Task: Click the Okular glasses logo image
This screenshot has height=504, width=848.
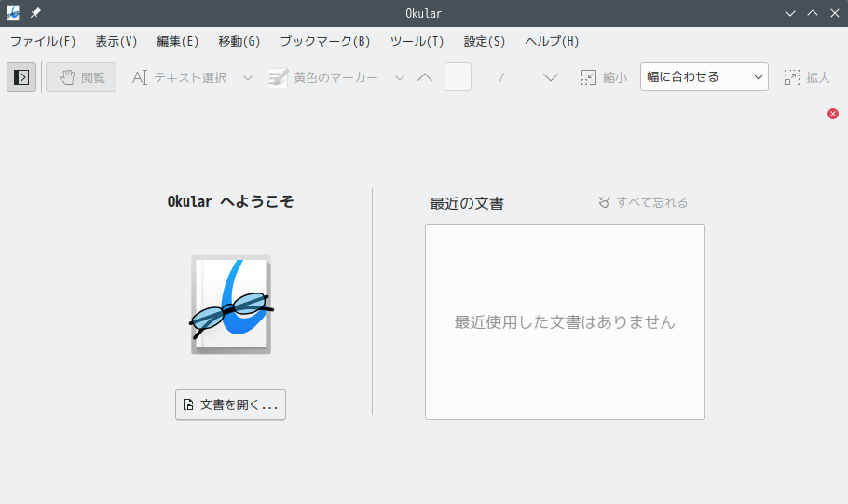Action: 231,305
